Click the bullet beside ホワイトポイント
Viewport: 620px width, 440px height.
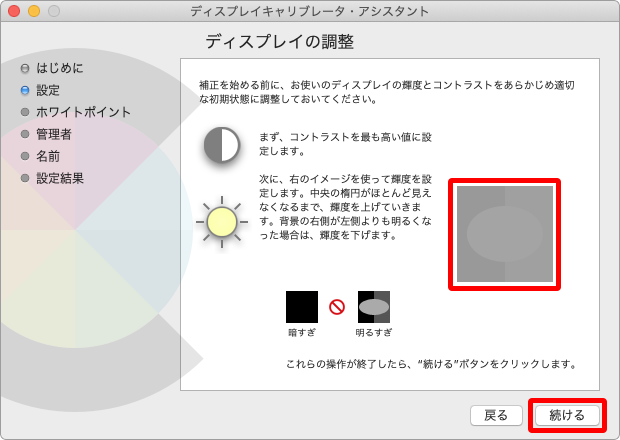tap(25, 112)
